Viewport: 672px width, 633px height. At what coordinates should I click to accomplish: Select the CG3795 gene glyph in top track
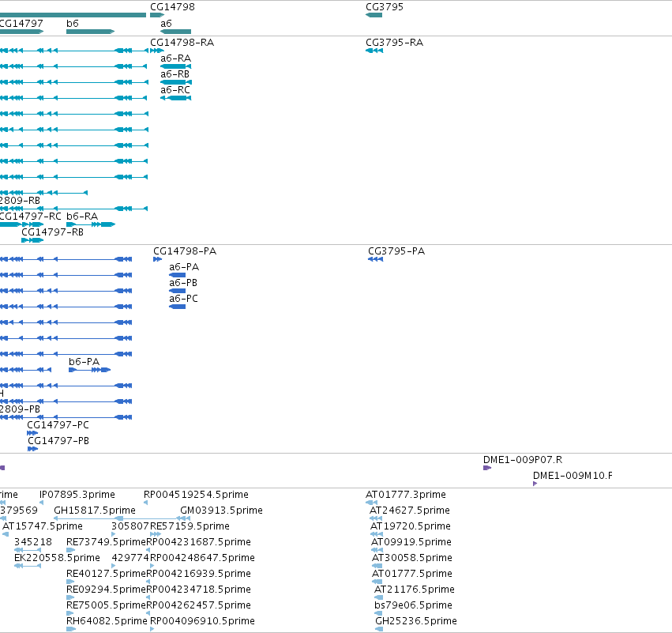(x=374, y=15)
